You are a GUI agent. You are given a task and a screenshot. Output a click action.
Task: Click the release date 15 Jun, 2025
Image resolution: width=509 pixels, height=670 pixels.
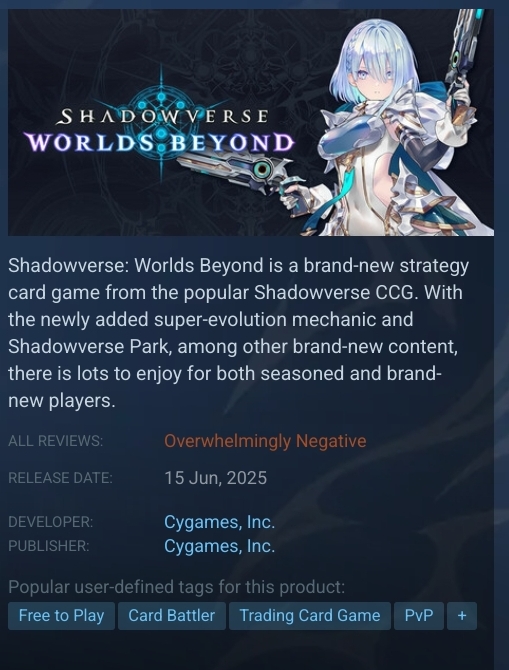(215, 478)
